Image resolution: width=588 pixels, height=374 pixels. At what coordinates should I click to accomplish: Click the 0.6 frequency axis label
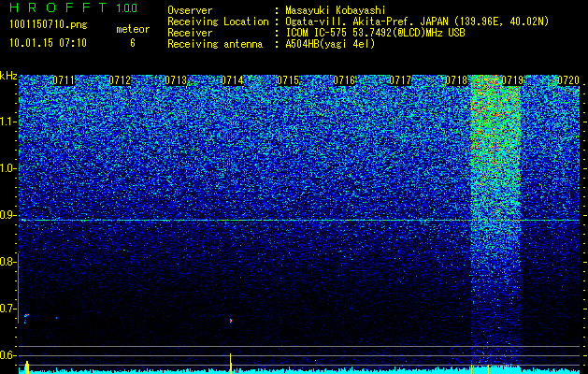pos(7,355)
